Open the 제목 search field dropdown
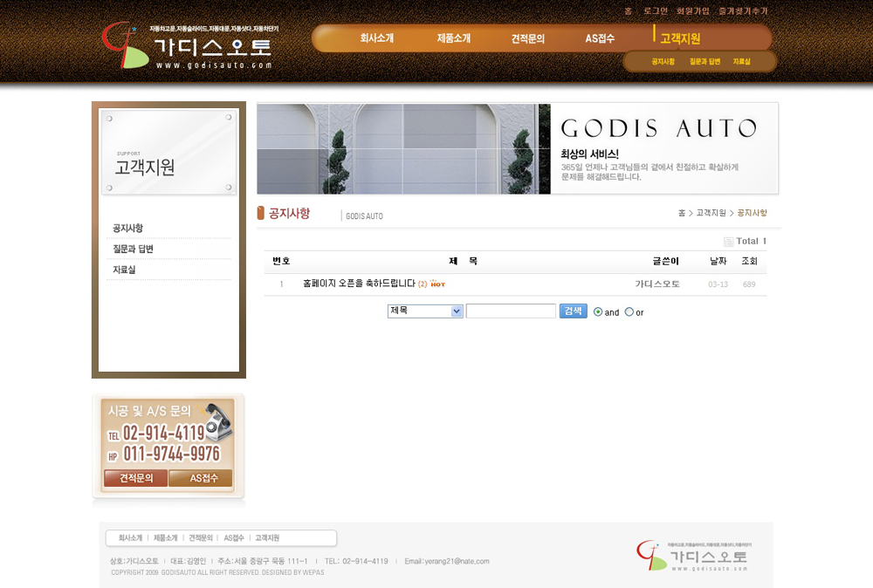 (x=425, y=311)
